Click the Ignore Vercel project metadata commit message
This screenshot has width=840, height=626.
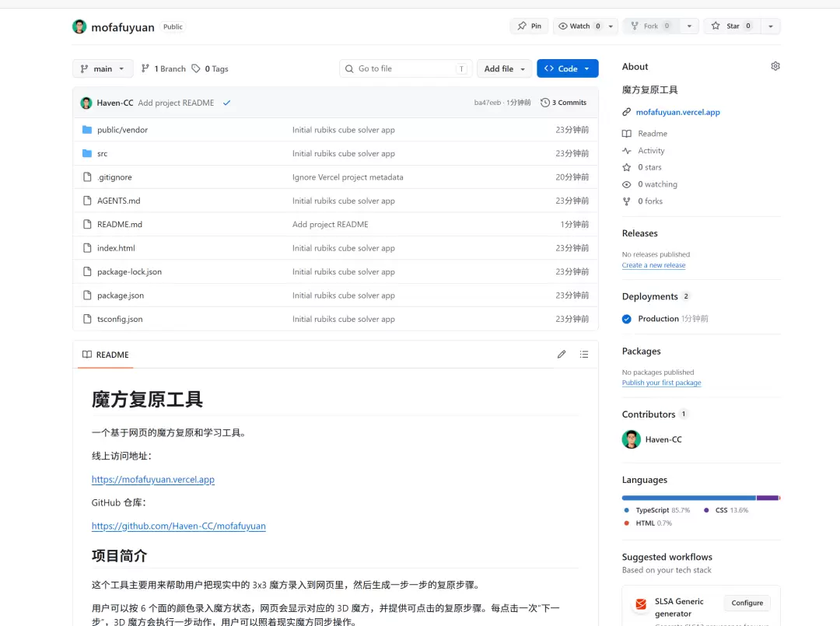tap(348, 177)
